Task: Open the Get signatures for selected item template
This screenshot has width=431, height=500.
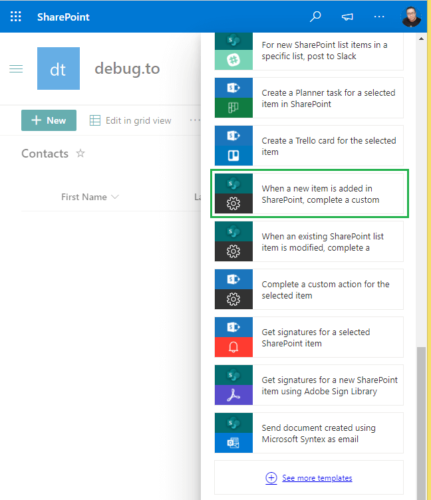Action: click(x=309, y=337)
